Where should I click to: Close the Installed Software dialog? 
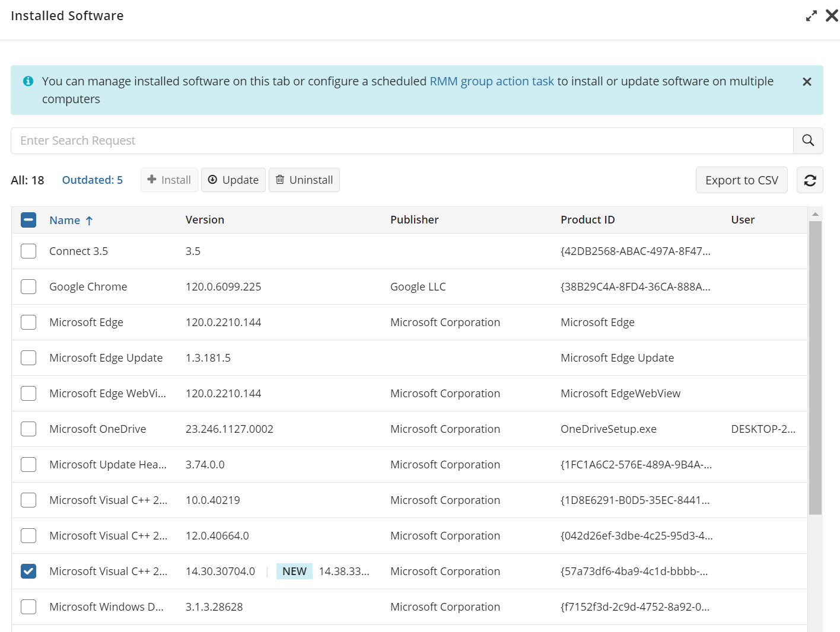click(x=832, y=16)
